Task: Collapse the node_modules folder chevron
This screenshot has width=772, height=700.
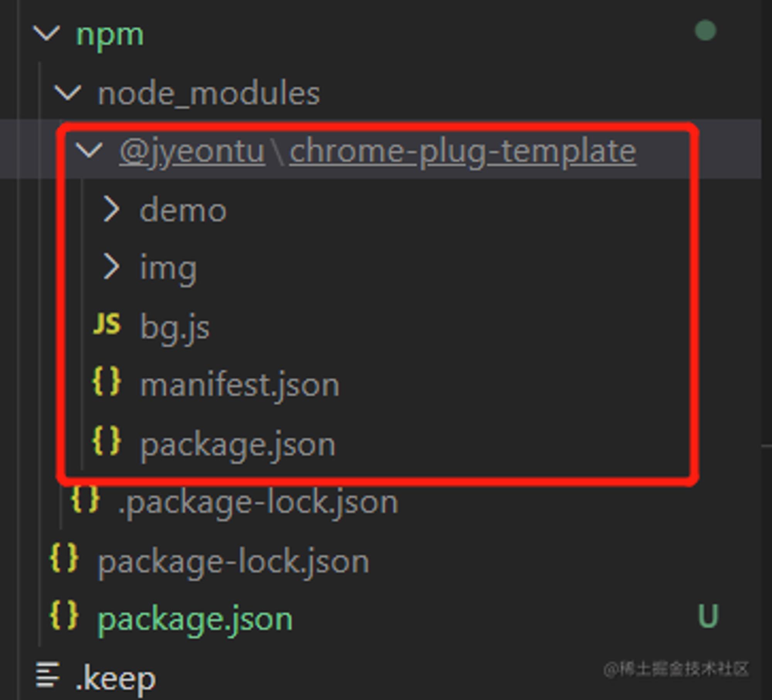Action: pyautogui.click(x=68, y=93)
